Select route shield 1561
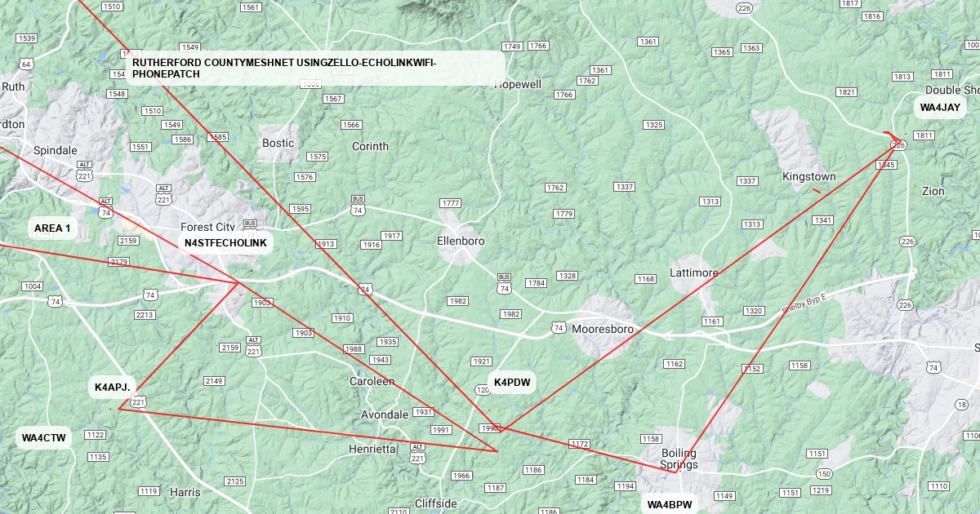The image size is (980, 514). point(252,7)
